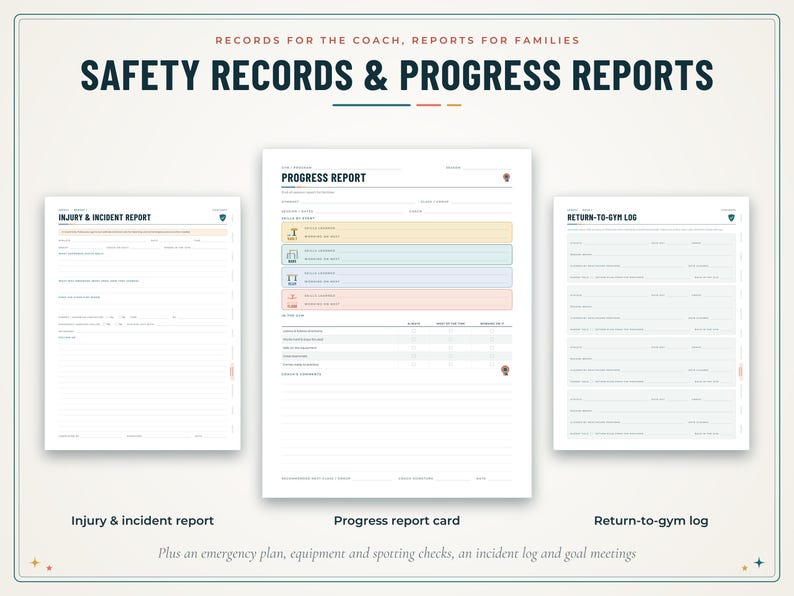Screen dimensions: 794x596
Task: Open the Progress Report page preview
Action: pos(396,323)
